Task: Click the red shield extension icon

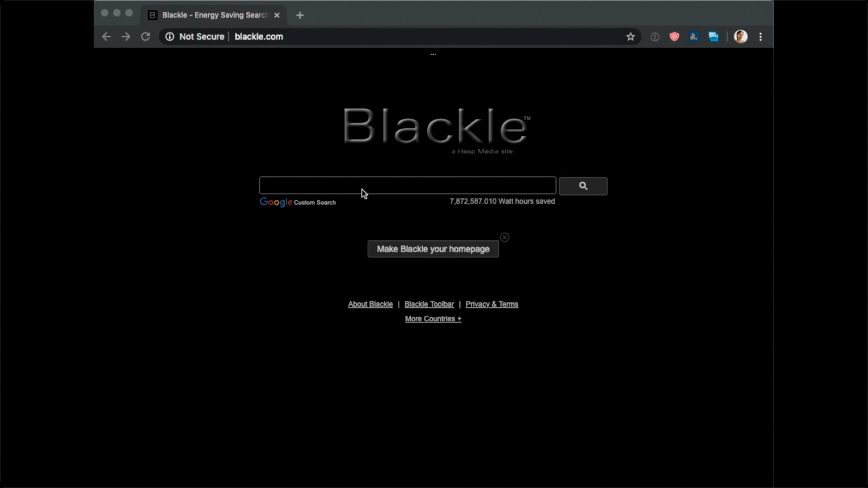Action: point(674,37)
